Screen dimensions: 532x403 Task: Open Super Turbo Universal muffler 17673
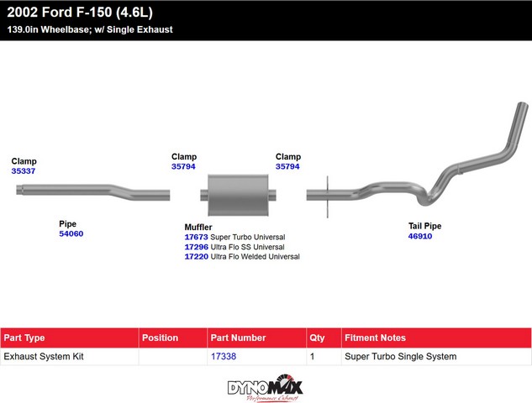point(196,238)
